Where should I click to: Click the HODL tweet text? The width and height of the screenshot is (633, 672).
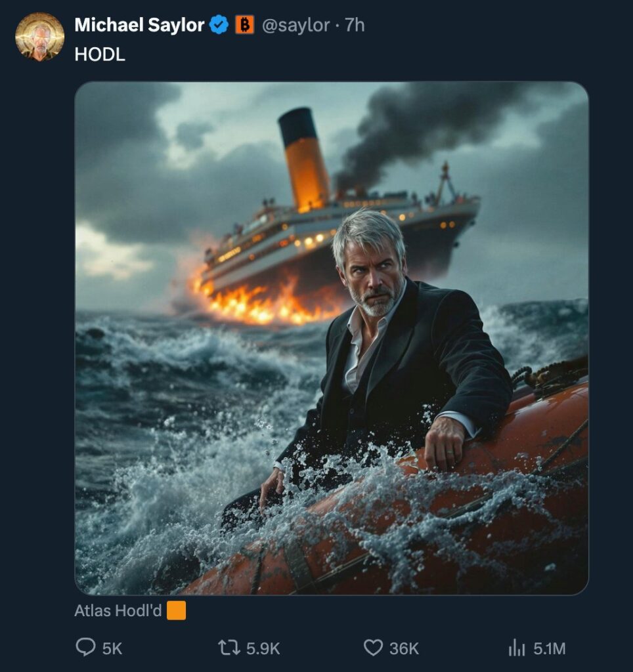(x=100, y=54)
